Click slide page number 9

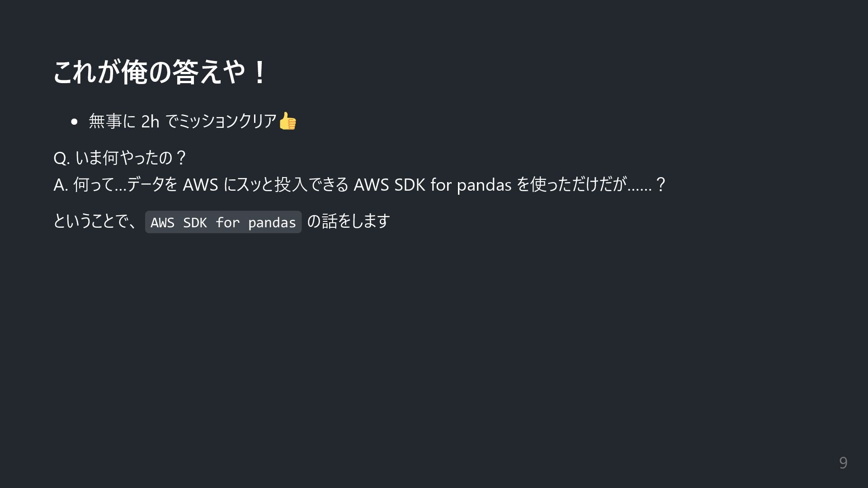[x=843, y=463]
